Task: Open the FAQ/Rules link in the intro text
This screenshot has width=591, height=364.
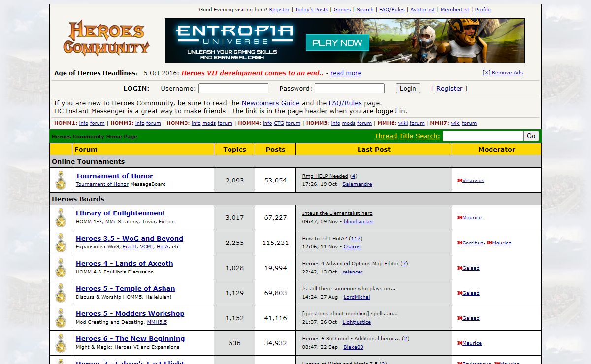Action: (345, 103)
